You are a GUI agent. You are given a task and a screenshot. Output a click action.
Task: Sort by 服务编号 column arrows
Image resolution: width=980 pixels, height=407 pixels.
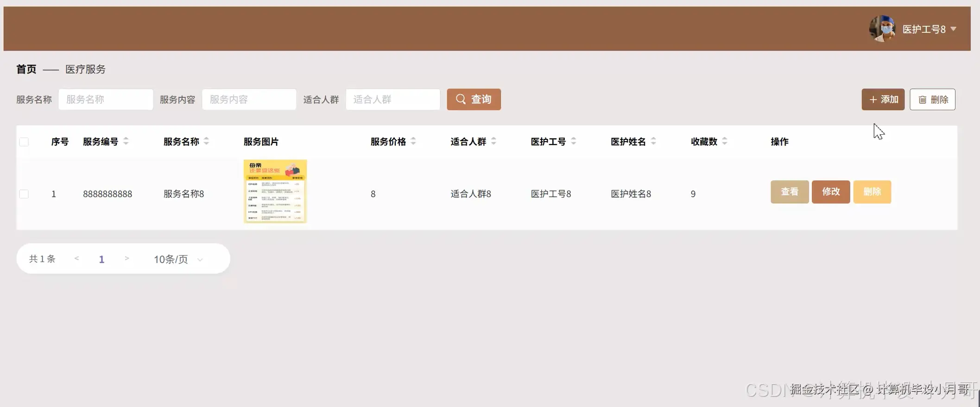click(126, 141)
